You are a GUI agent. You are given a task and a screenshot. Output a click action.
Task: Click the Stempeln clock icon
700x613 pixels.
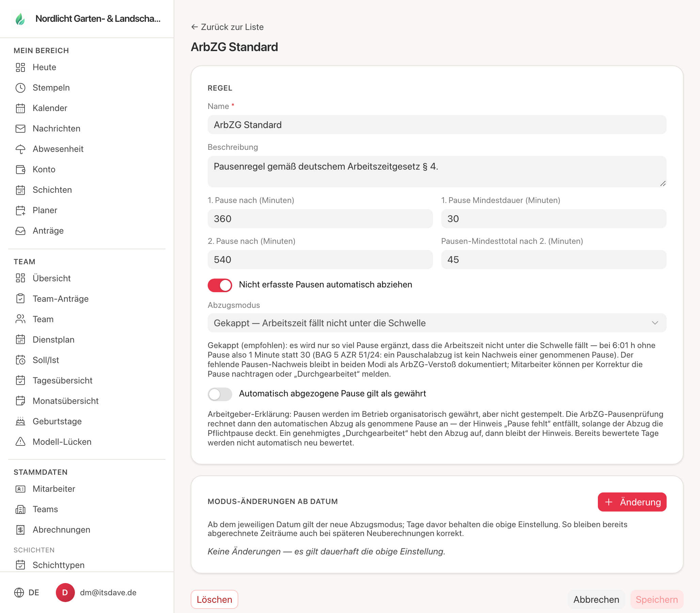(20, 88)
